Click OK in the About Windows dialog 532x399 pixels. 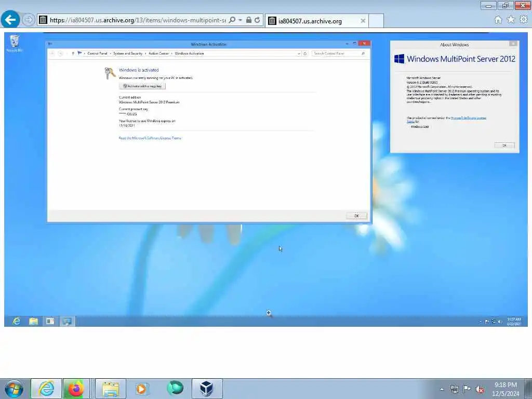(504, 145)
